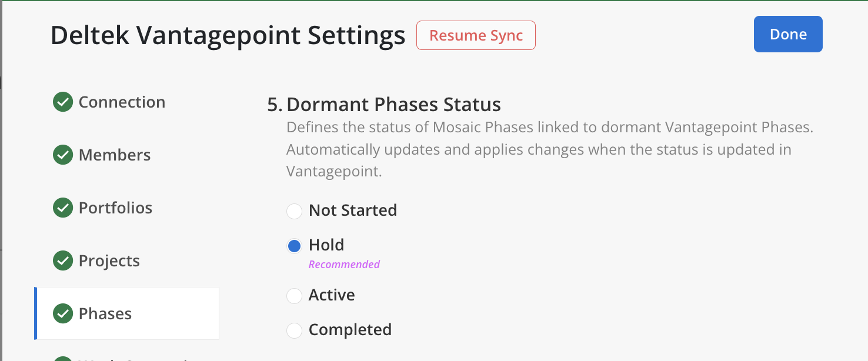Viewport: 868px width, 361px height.
Task: Select the Active radio button
Action: [294, 296]
